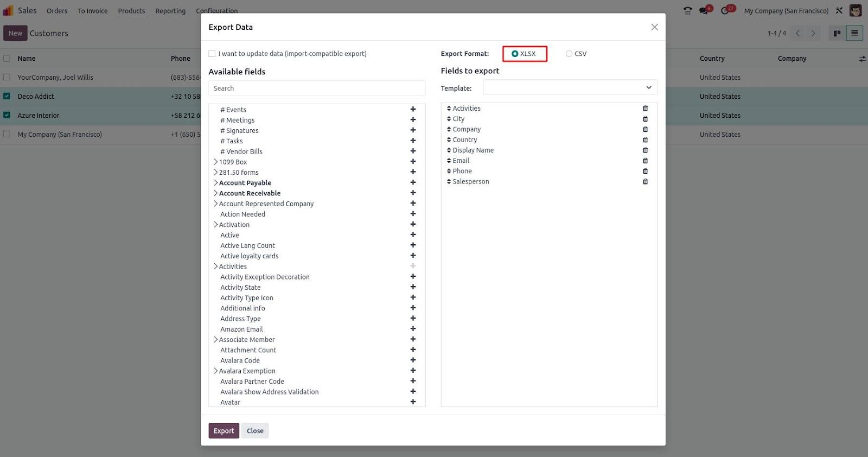Open the debug tools wrench icon
Image resolution: width=868 pixels, height=457 pixels.
tap(839, 11)
